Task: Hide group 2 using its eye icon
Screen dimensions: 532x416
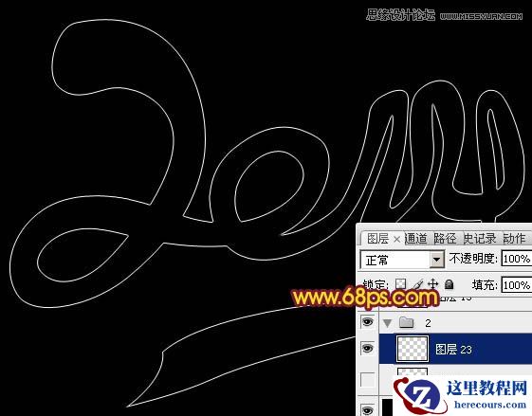Action: [x=367, y=322]
